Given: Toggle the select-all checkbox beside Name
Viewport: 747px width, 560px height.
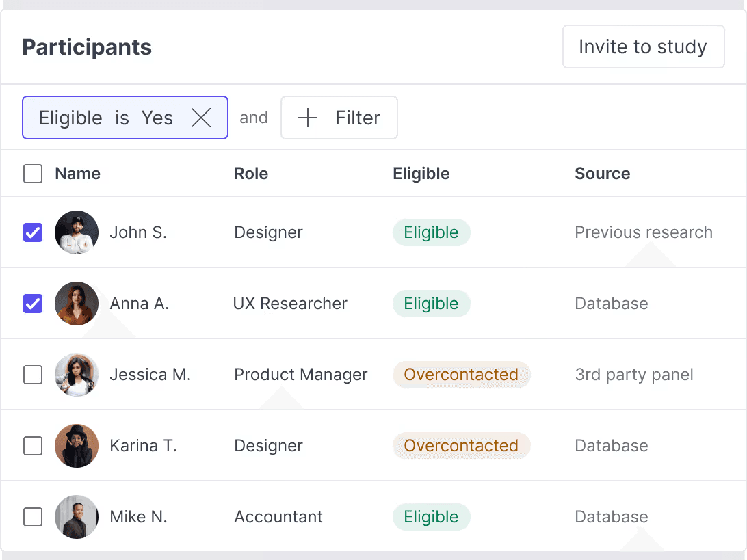Looking at the screenshot, I should point(33,174).
